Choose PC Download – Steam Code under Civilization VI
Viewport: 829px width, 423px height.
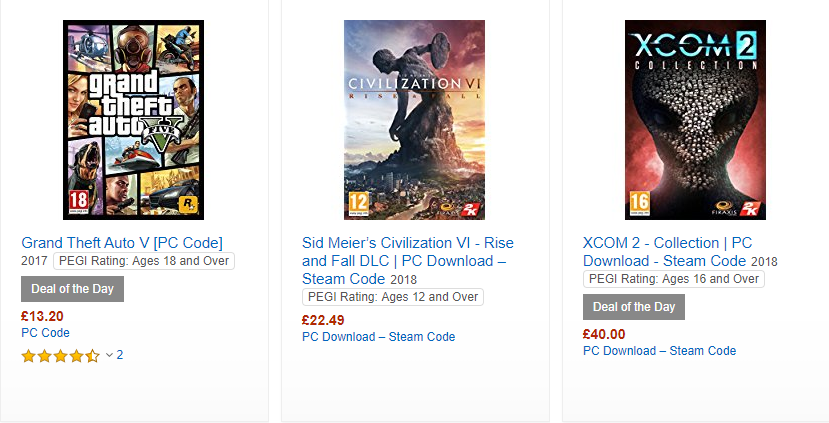pos(379,337)
